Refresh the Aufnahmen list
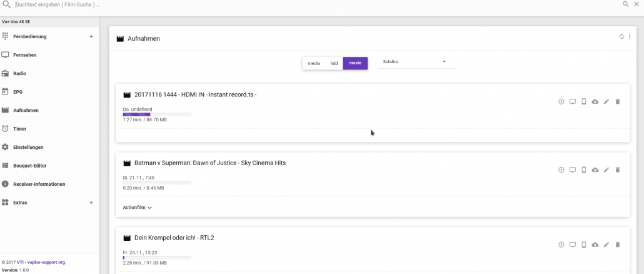This screenshot has height=274, width=644. point(621,36)
